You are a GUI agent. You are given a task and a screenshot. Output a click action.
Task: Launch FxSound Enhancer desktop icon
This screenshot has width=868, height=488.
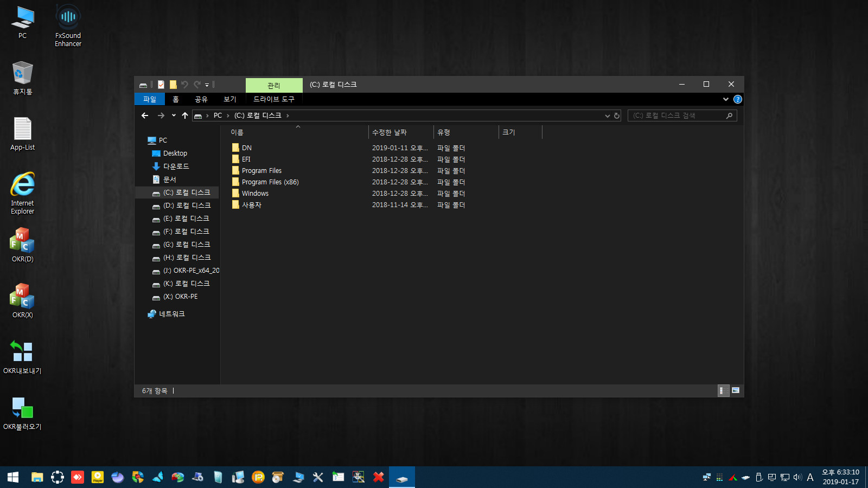(68, 25)
